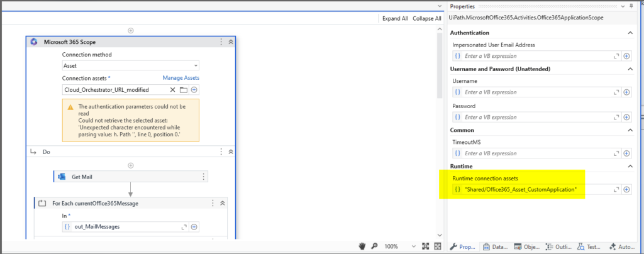
Task: Collapse the Microsoft 365 Scope activity
Action: [231, 42]
